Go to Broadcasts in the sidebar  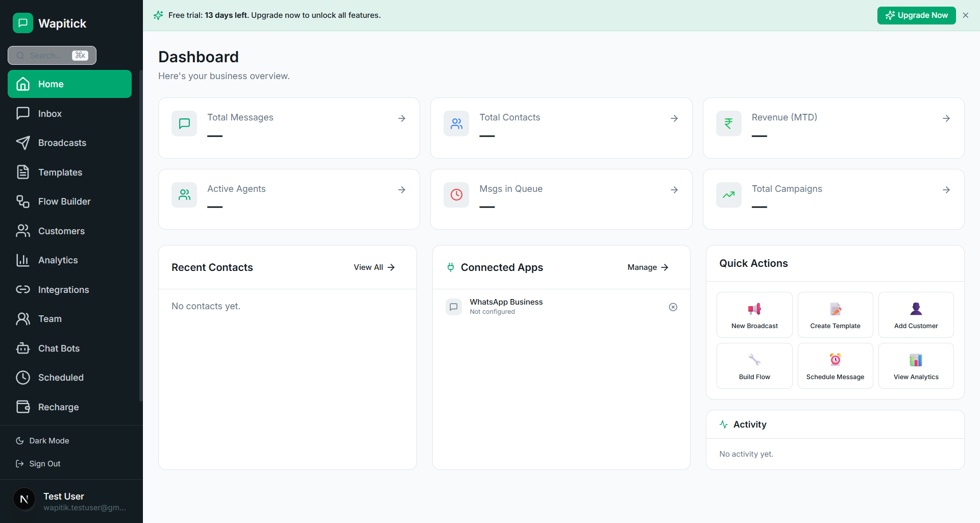click(x=69, y=143)
